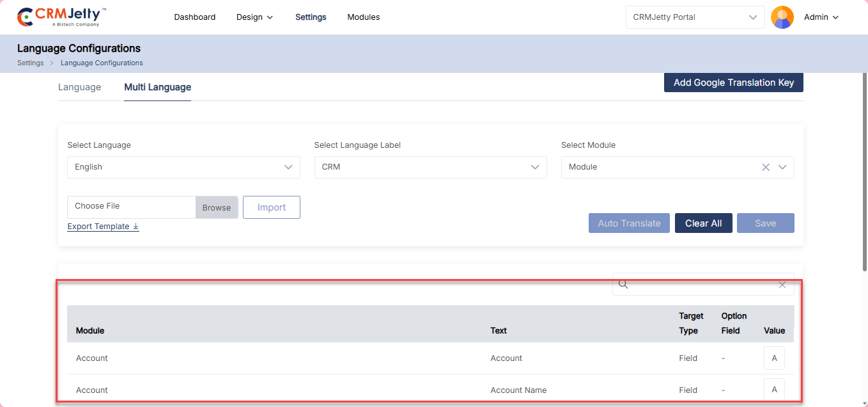Click the Admin user avatar

click(x=782, y=17)
